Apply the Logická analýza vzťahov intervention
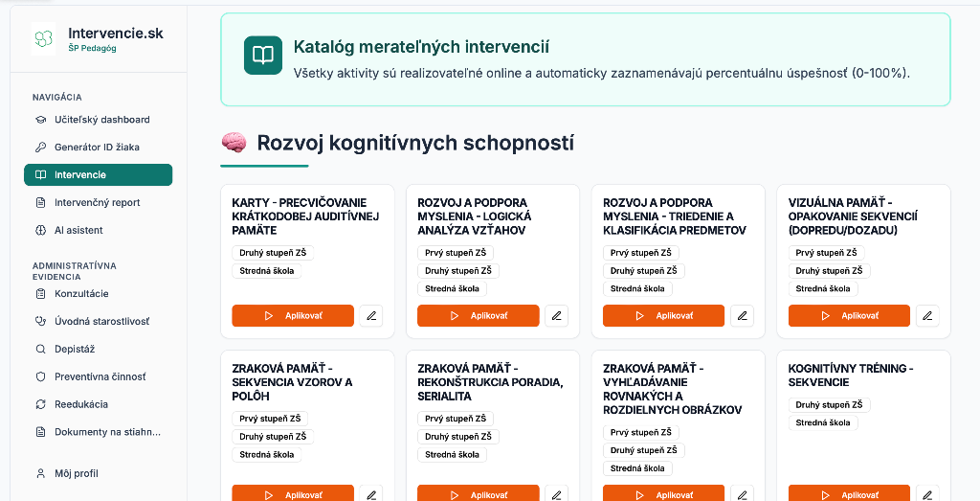This screenshot has height=501, width=980. (479, 316)
